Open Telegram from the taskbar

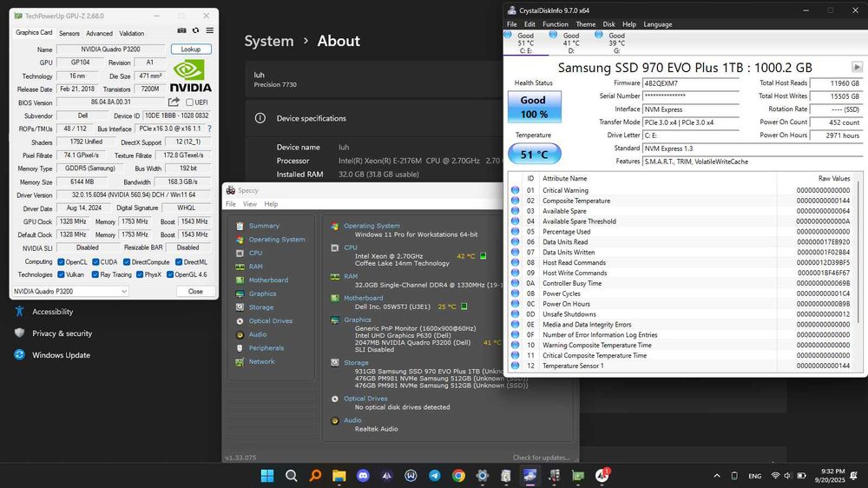point(435,475)
